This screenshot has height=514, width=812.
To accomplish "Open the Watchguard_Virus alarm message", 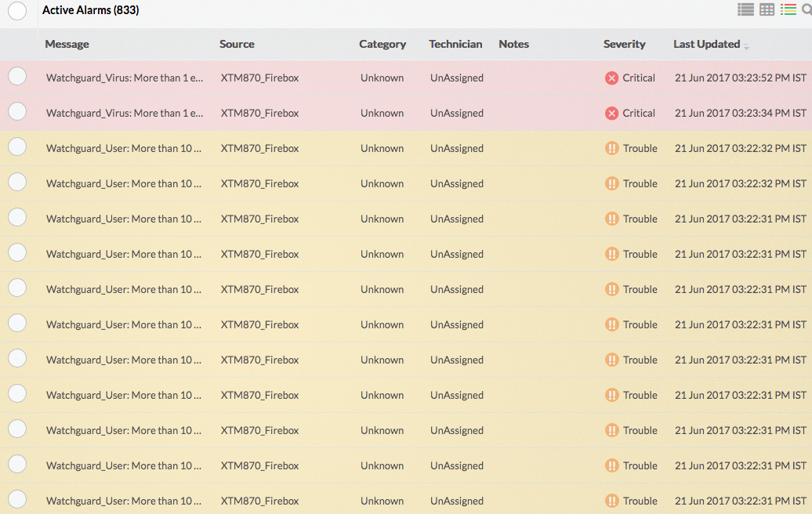I will click(124, 78).
